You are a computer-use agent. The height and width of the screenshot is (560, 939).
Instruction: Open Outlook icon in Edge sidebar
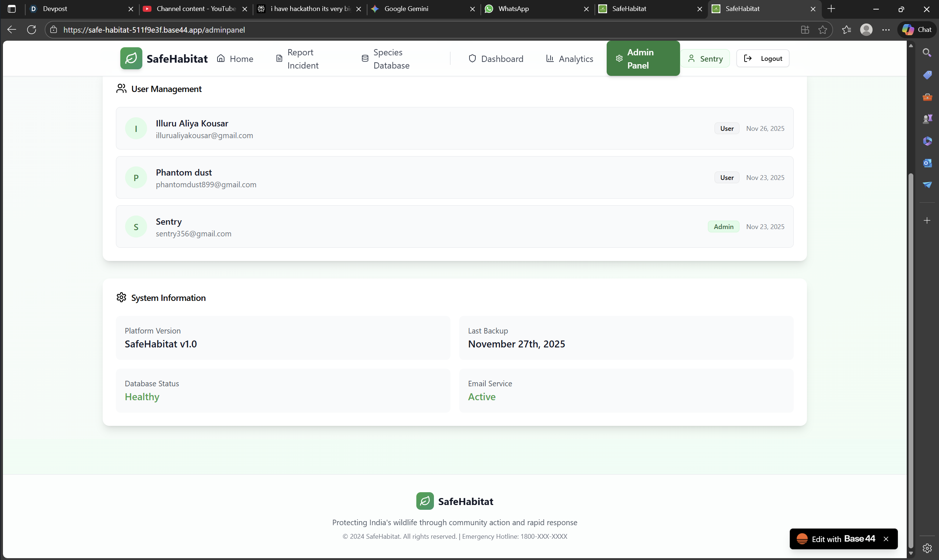coord(927,163)
